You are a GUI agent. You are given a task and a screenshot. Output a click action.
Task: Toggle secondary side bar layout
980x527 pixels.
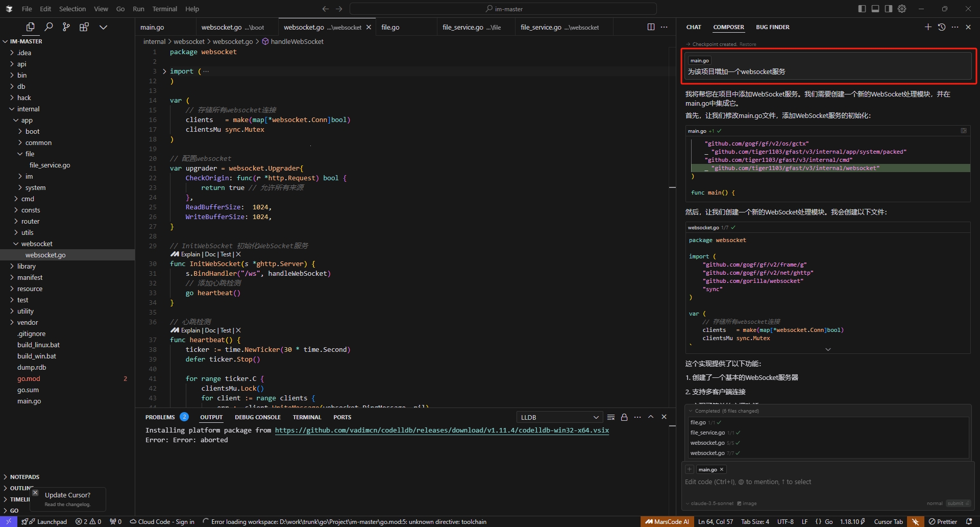pos(889,9)
